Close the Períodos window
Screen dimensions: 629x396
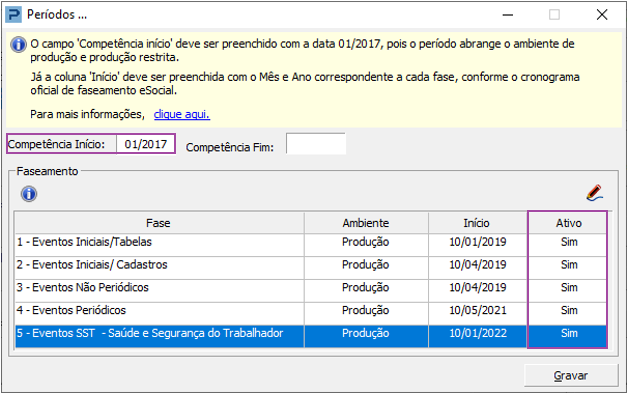(x=602, y=15)
